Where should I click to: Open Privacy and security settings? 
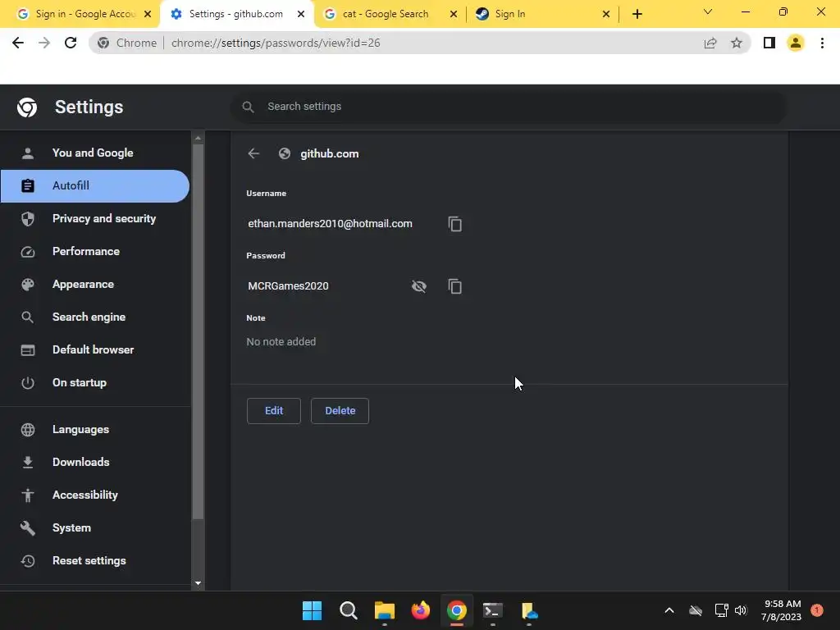(95, 218)
